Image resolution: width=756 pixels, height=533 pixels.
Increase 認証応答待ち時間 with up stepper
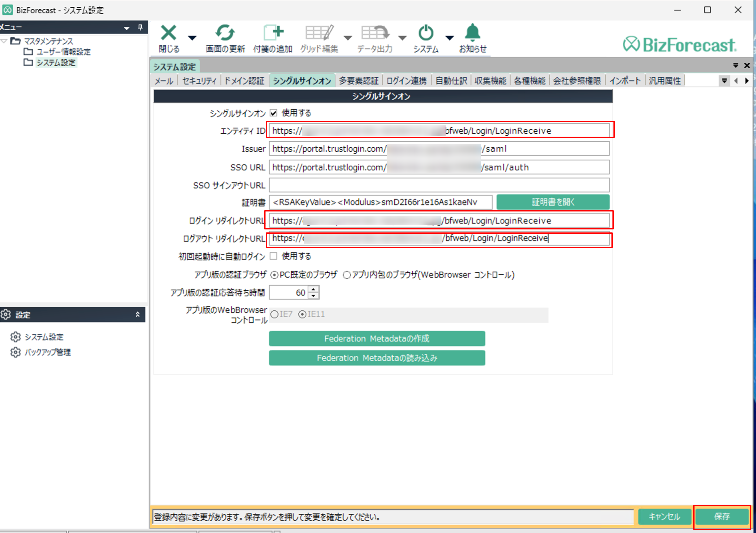click(313, 289)
